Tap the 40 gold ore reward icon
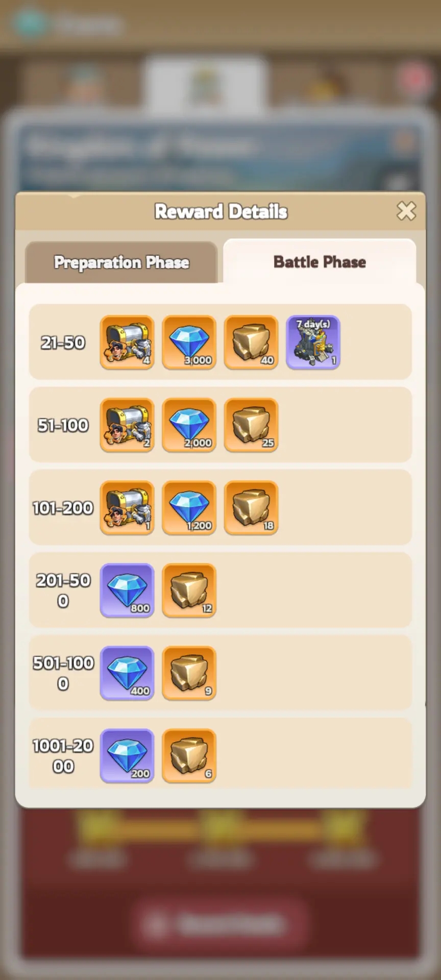 pyautogui.click(x=251, y=342)
